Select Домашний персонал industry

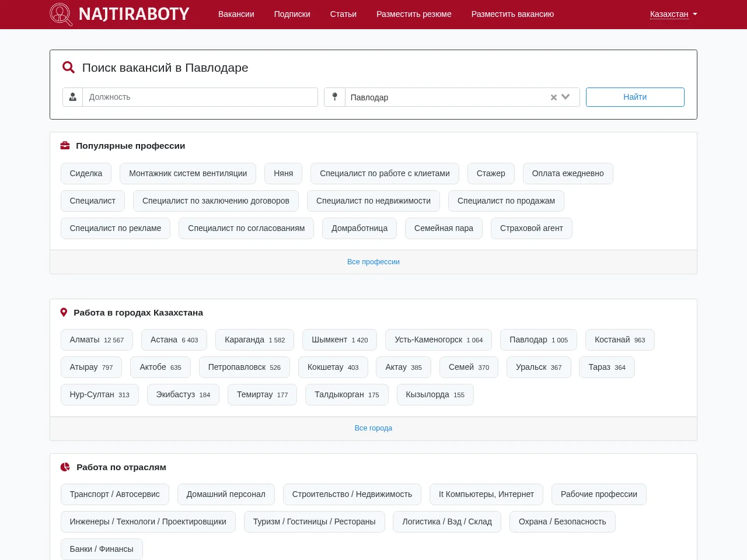(226, 494)
